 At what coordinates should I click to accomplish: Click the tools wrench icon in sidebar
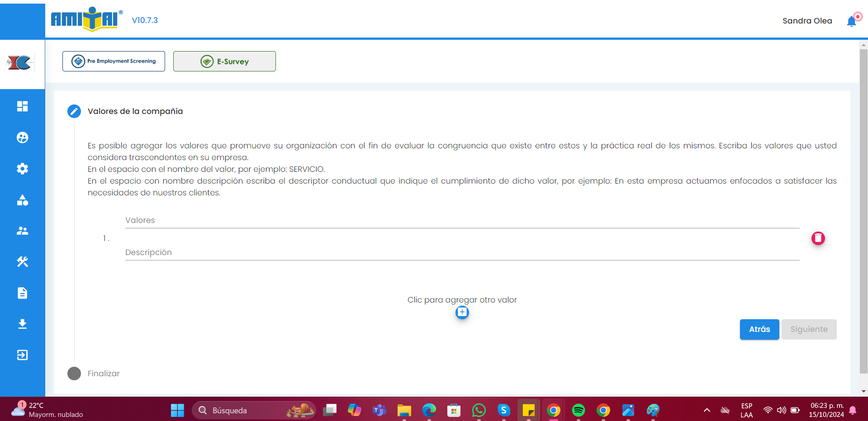[x=22, y=262]
